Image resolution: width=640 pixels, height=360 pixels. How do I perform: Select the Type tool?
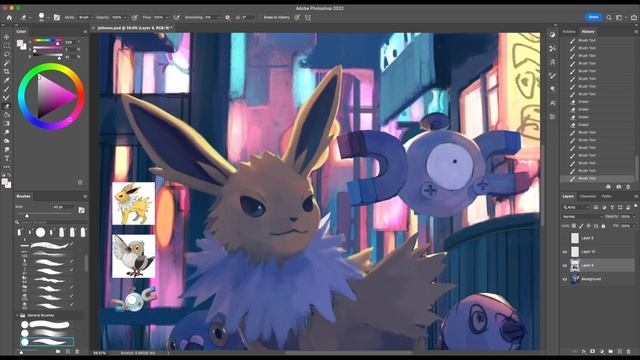coord(7,158)
